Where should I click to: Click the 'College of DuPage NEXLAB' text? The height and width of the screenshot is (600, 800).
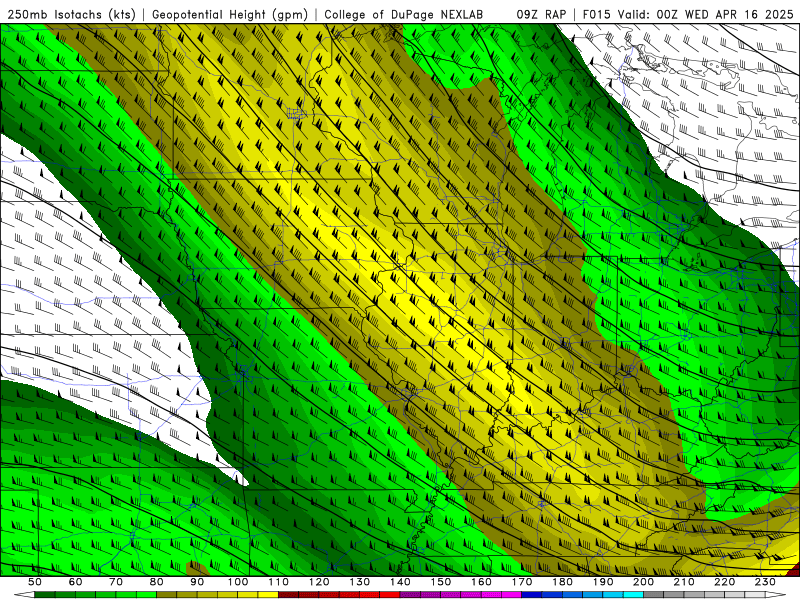404,14
